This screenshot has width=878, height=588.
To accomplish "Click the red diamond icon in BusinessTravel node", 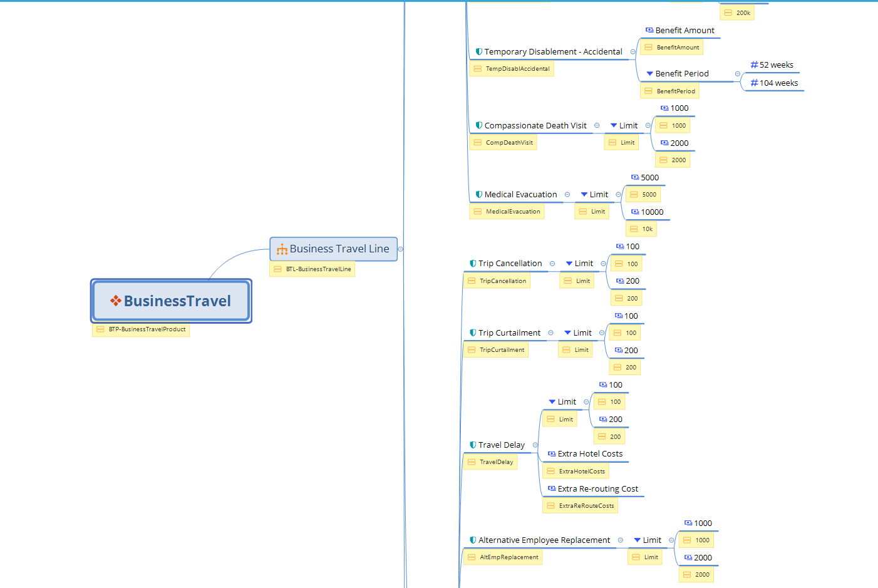I will tap(116, 301).
